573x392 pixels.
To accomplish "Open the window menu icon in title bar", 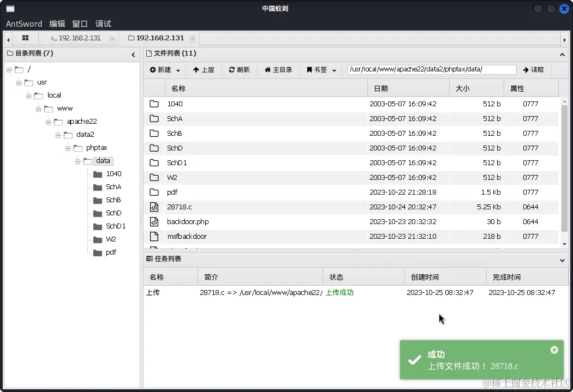I will 10,9.
